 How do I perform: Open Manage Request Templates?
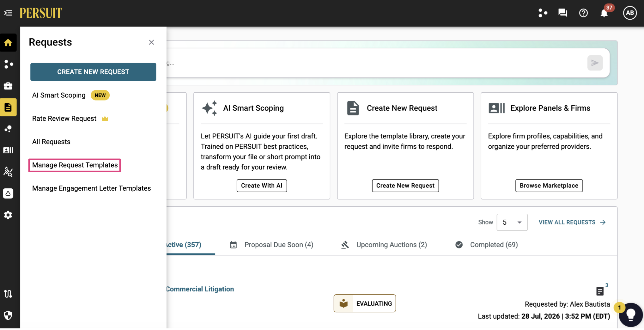pyautogui.click(x=75, y=165)
